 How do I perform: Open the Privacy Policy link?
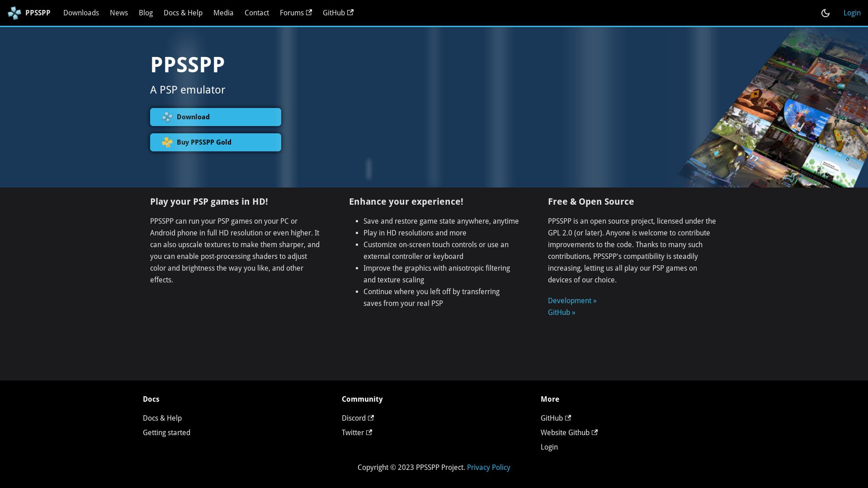(488, 468)
